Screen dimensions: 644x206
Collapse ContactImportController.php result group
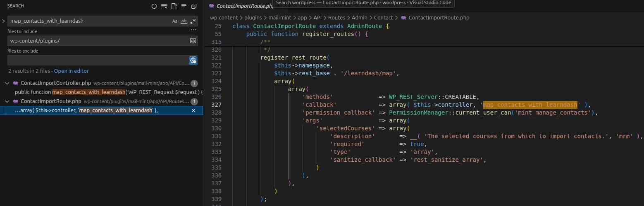click(x=7, y=83)
